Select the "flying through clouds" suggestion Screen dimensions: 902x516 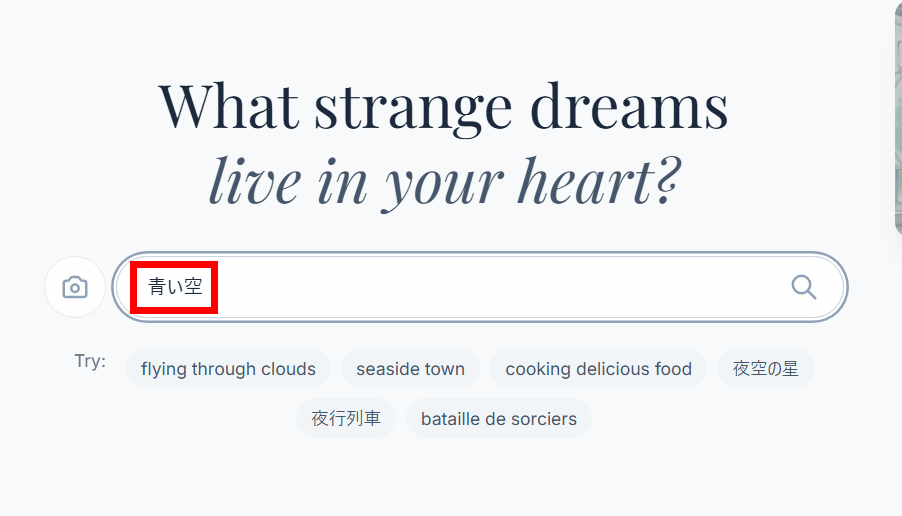(228, 369)
